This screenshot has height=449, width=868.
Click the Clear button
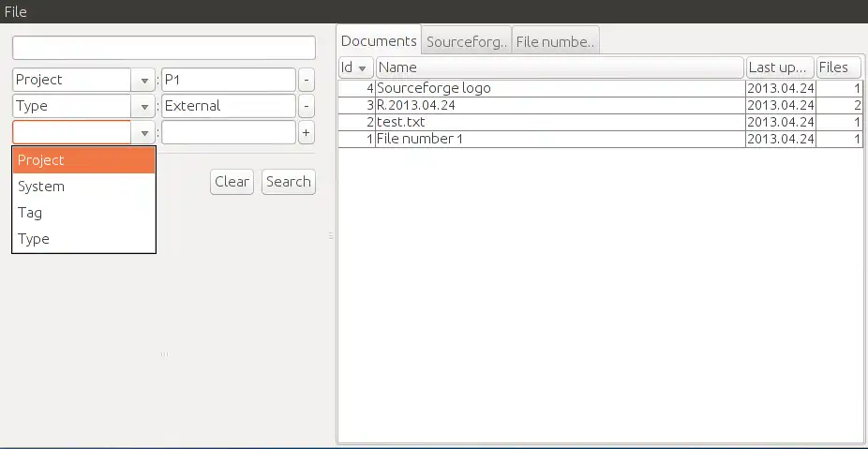coord(232,182)
